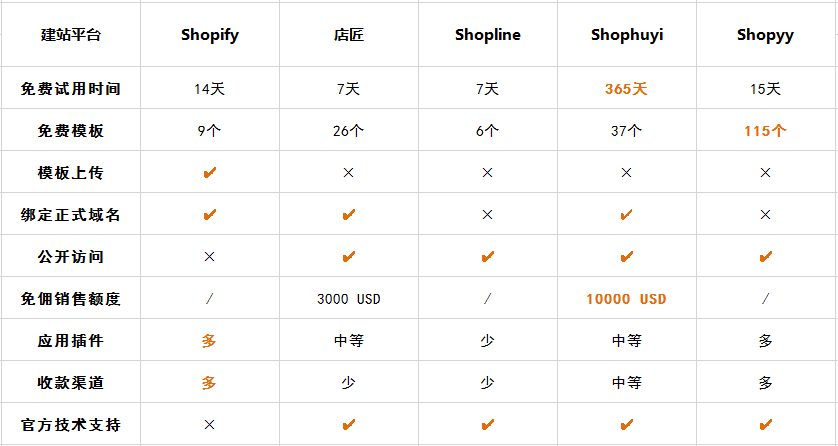Click the 免费试用时间 row label
Viewport: 838px width, 446px height.
[70, 89]
